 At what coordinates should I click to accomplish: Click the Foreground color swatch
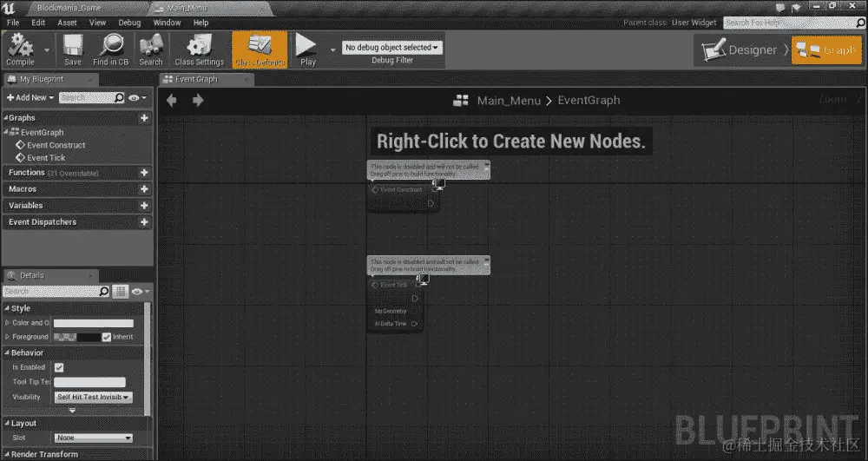[77, 337]
